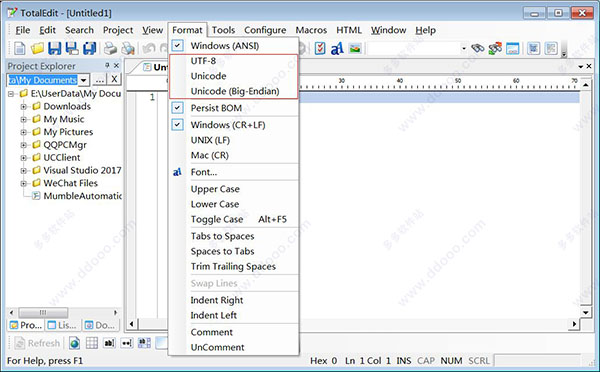Click the globe browser icon in HTML toolbar
The height and width of the screenshot is (372, 600).
(x=74, y=343)
